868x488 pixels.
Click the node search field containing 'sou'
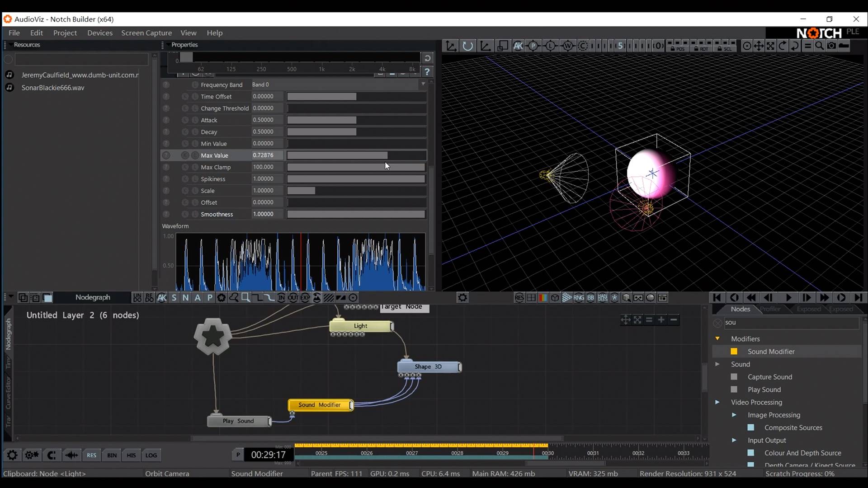tap(791, 323)
